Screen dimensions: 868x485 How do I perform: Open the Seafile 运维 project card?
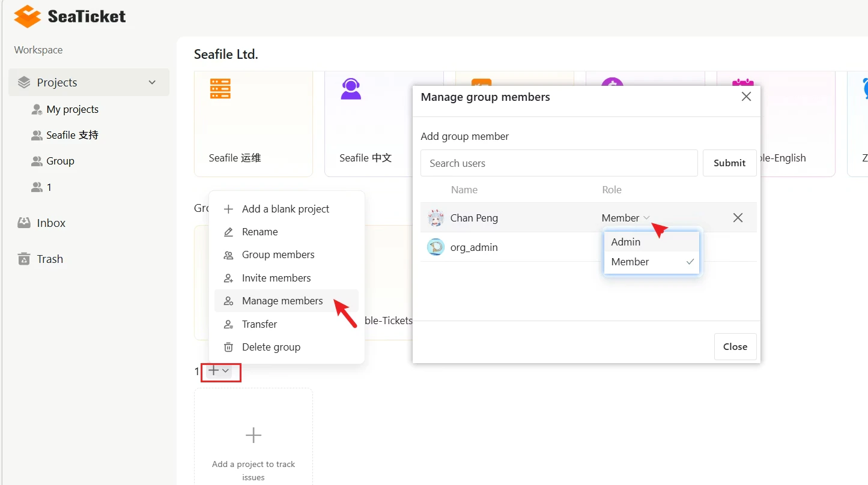point(253,124)
